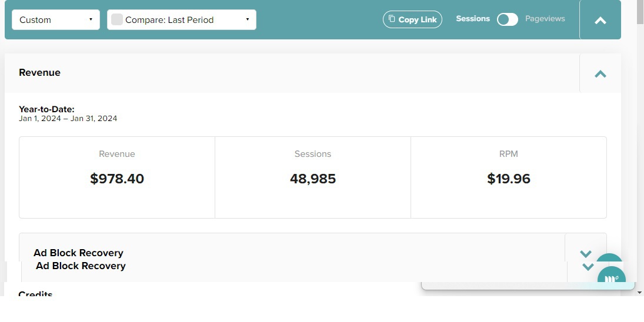Click the RPM $19.96 card
644x322 pixels.
[509, 177]
